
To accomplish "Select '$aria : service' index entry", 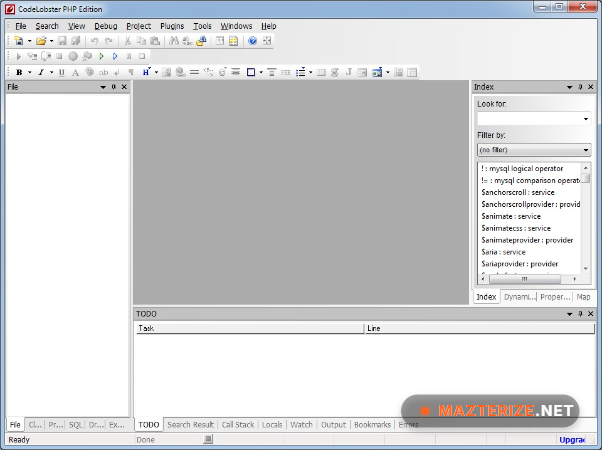I will [503, 252].
